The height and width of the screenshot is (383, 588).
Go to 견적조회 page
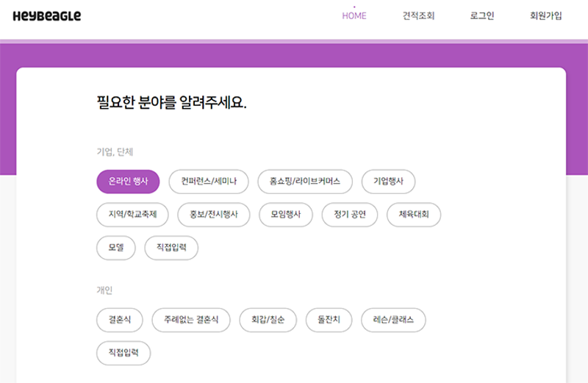(x=418, y=16)
